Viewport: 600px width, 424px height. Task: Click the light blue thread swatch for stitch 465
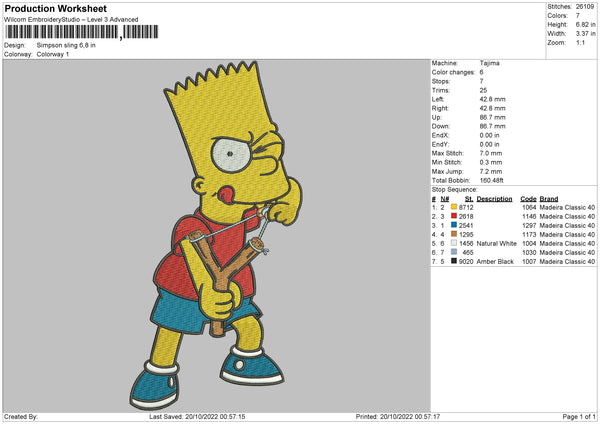pos(454,252)
